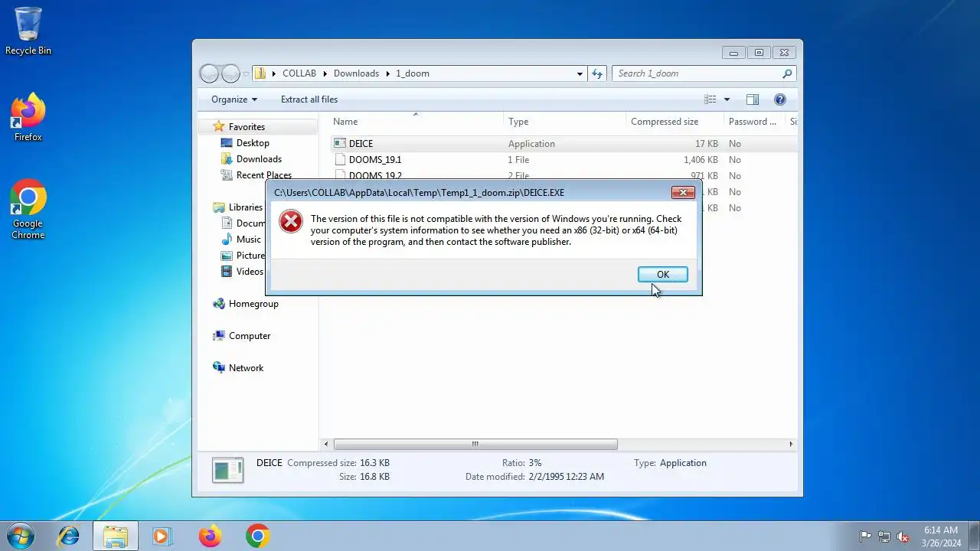This screenshot has width=980, height=551.
Task: Open the Music library
Action: [248, 240]
